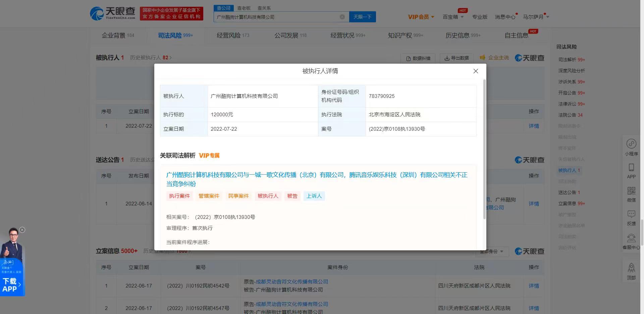Click the 管辖案件 tag
The width and height of the screenshot is (644, 314).
click(209, 196)
